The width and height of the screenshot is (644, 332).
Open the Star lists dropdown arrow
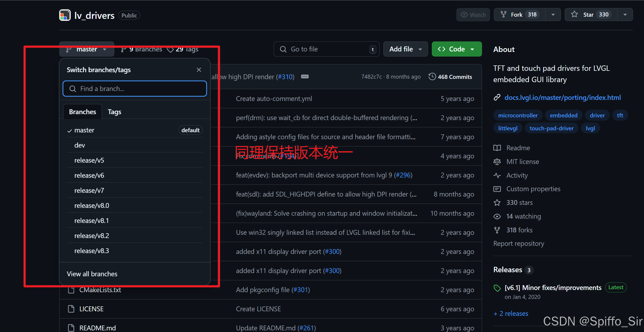[625, 15]
